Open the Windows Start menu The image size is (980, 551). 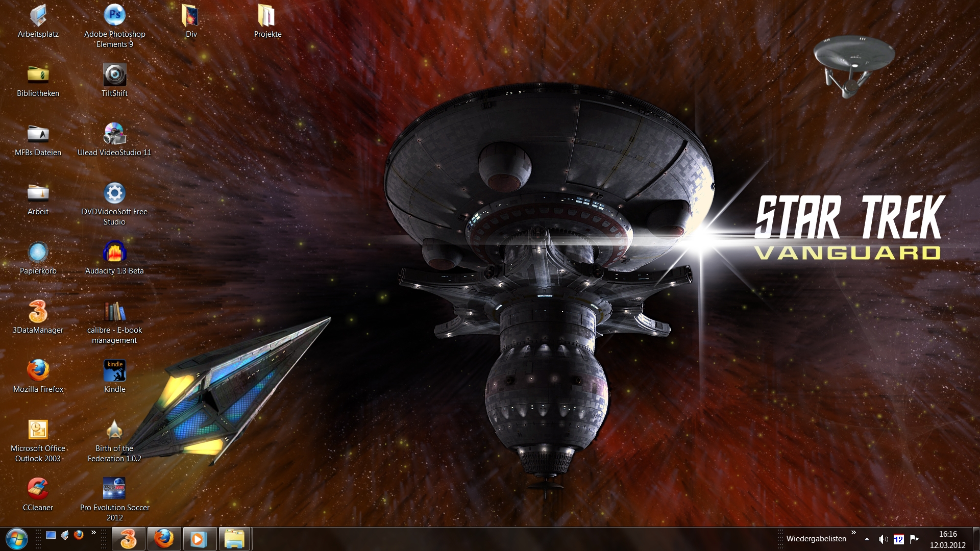(x=16, y=539)
